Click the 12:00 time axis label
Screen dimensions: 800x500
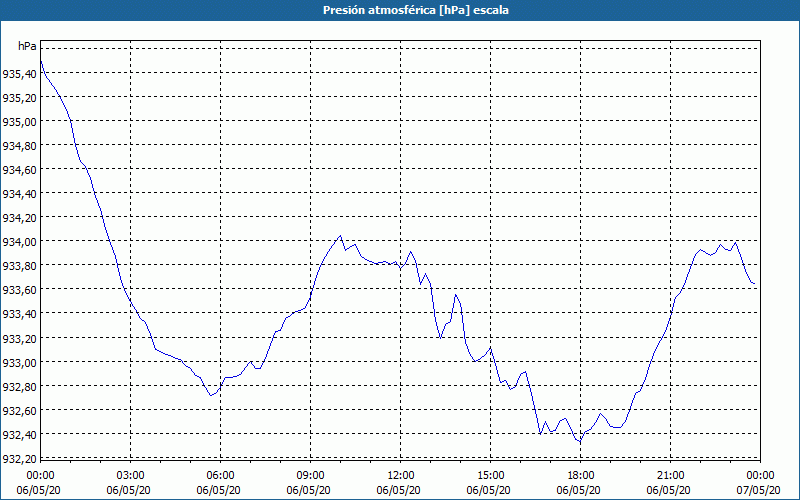401,476
